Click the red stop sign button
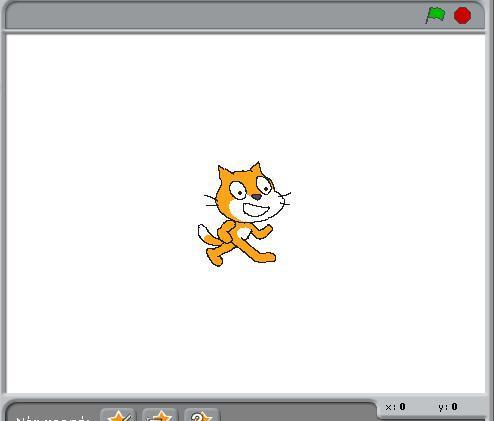This screenshot has width=495, height=421. tap(462, 15)
